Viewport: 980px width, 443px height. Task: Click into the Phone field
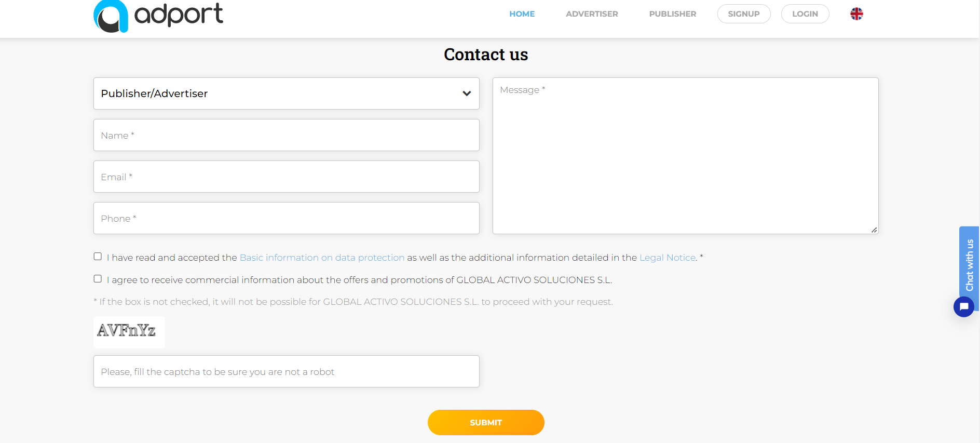pos(286,218)
